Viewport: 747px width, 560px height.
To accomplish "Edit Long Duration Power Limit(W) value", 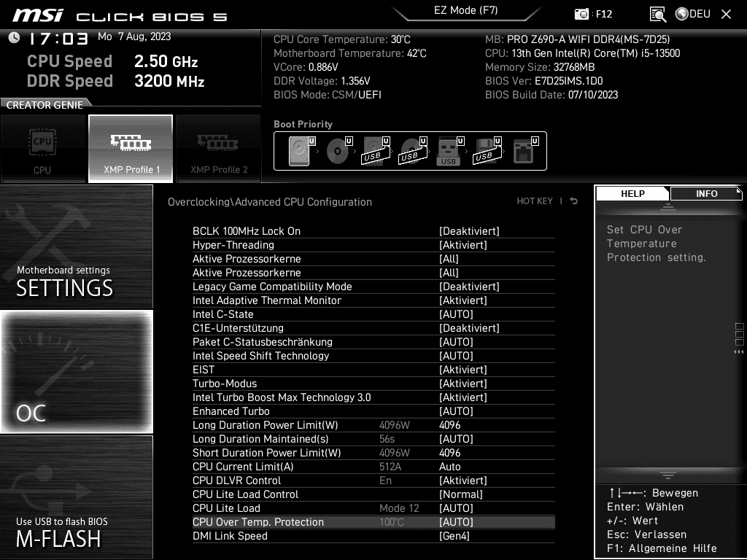I will [x=373, y=425].
